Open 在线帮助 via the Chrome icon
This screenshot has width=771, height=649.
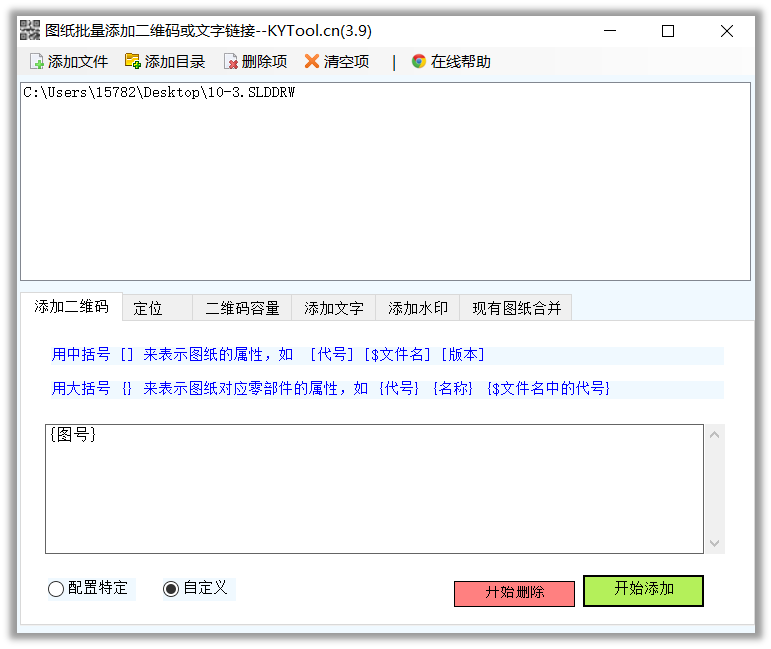(418, 61)
